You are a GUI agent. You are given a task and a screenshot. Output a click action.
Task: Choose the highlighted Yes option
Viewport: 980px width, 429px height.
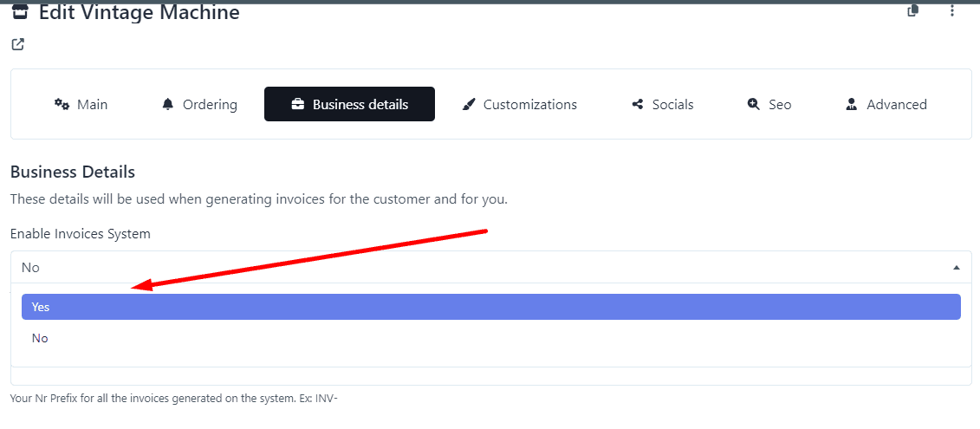tap(490, 307)
